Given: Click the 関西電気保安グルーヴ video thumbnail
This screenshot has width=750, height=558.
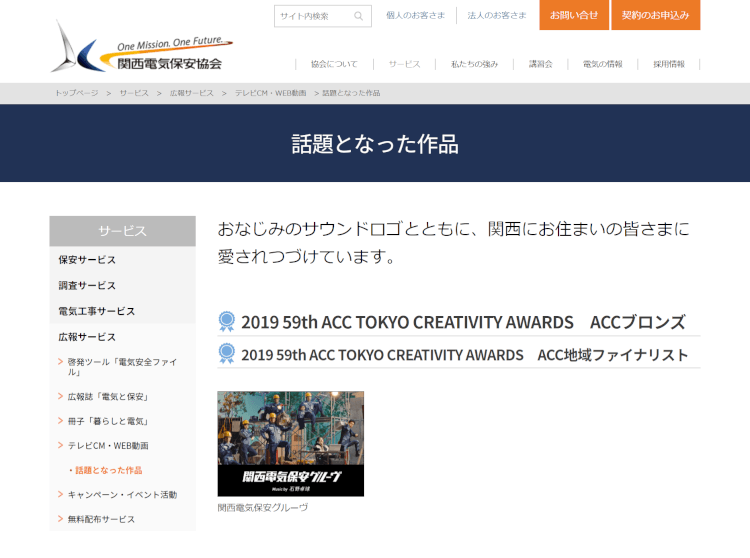Looking at the screenshot, I should click(x=291, y=444).
